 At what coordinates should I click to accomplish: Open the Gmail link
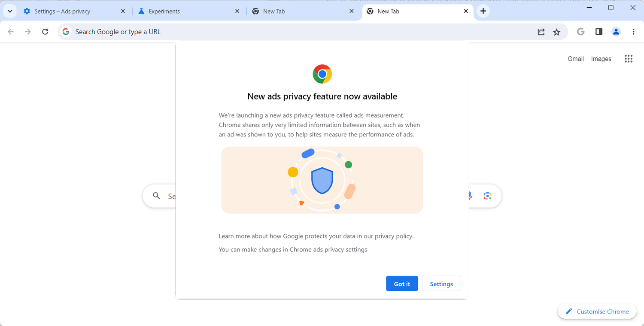[x=576, y=59]
